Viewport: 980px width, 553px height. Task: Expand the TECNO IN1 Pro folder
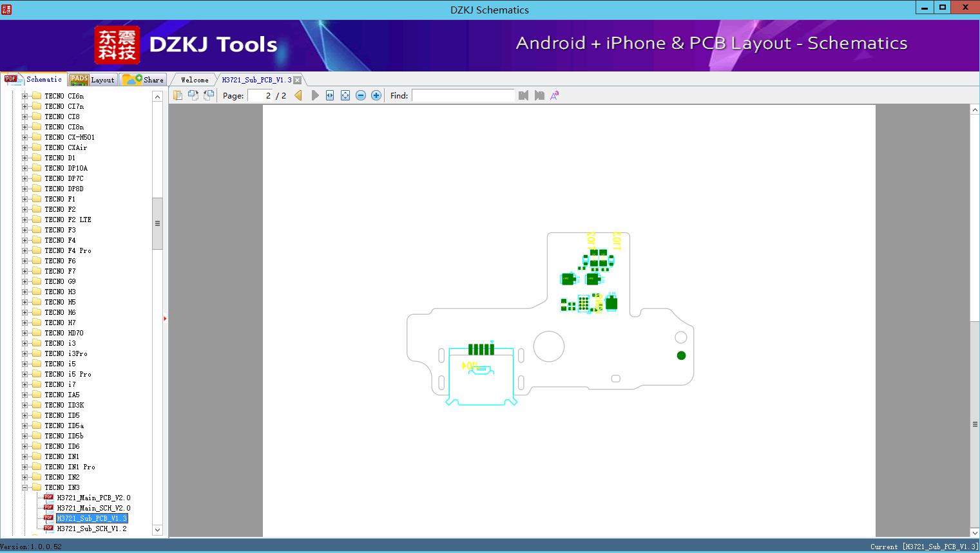25,467
